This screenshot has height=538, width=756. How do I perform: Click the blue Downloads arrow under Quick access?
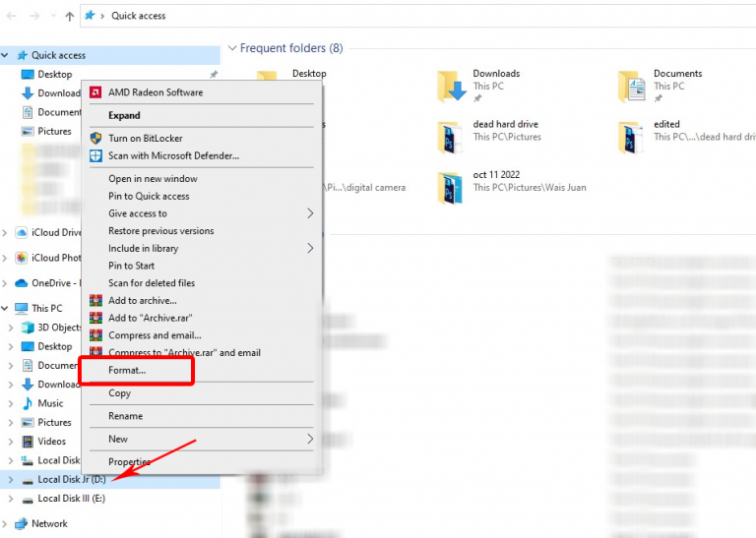coord(28,93)
